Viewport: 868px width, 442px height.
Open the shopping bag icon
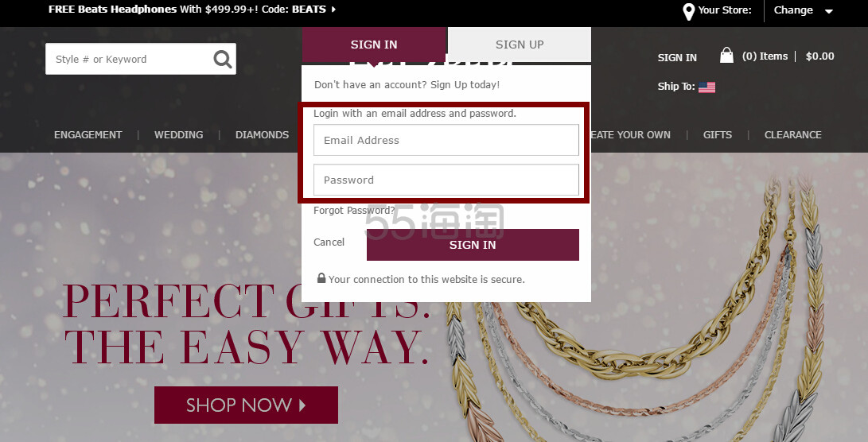coord(727,56)
